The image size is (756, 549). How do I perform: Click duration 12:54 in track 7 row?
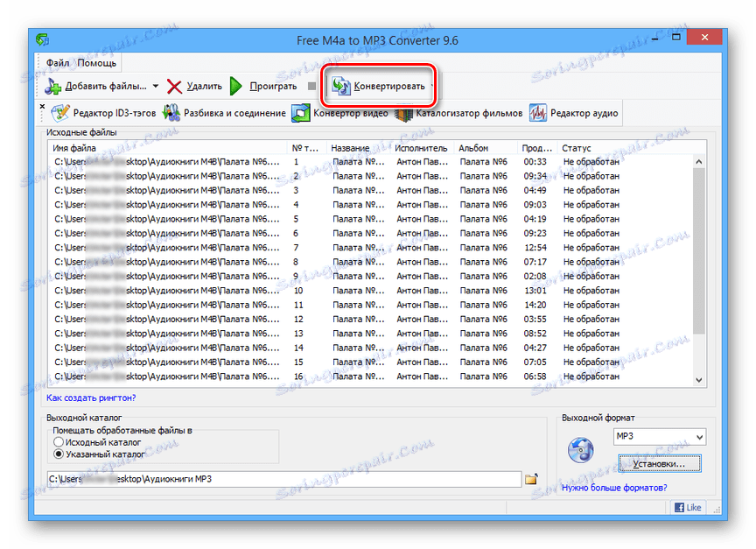[x=535, y=248]
